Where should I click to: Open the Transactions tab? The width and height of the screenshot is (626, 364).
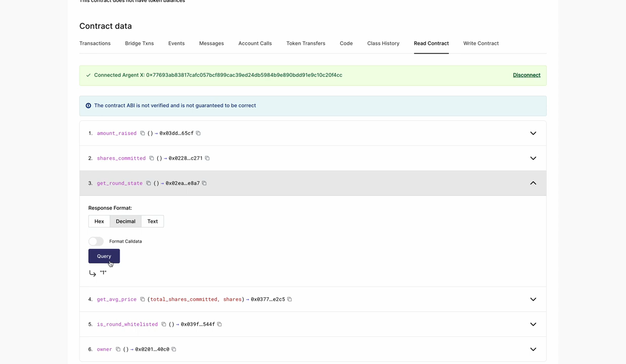tap(95, 43)
